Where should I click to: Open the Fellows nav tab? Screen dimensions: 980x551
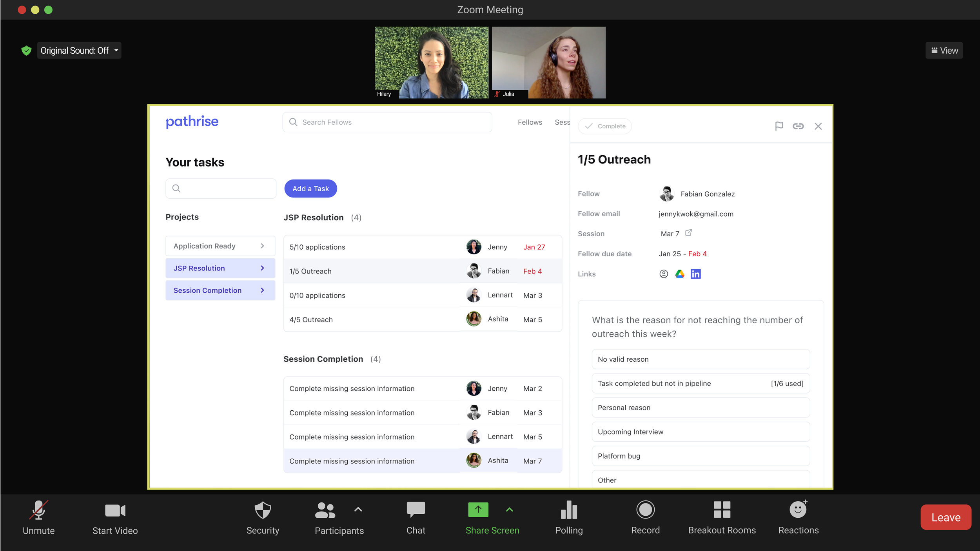coord(530,122)
